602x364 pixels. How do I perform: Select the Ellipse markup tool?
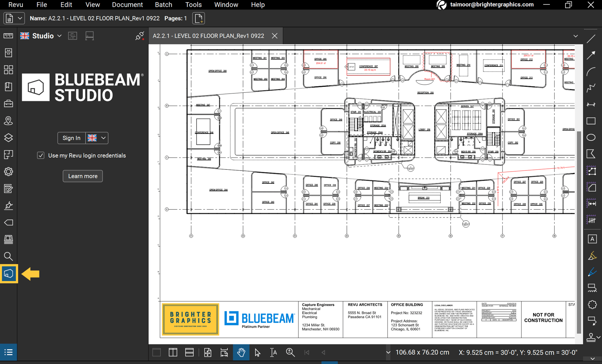pyautogui.click(x=591, y=137)
